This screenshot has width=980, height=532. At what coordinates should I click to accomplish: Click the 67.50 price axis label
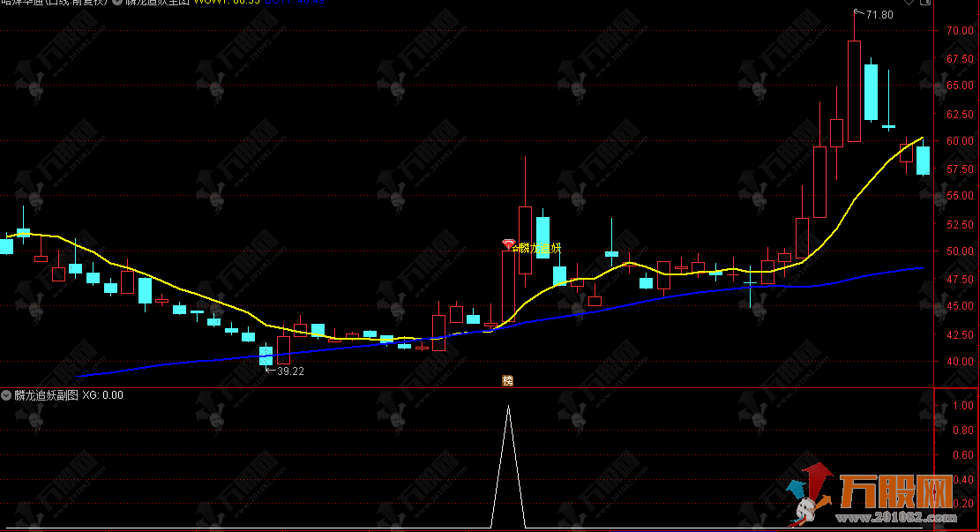click(x=960, y=58)
